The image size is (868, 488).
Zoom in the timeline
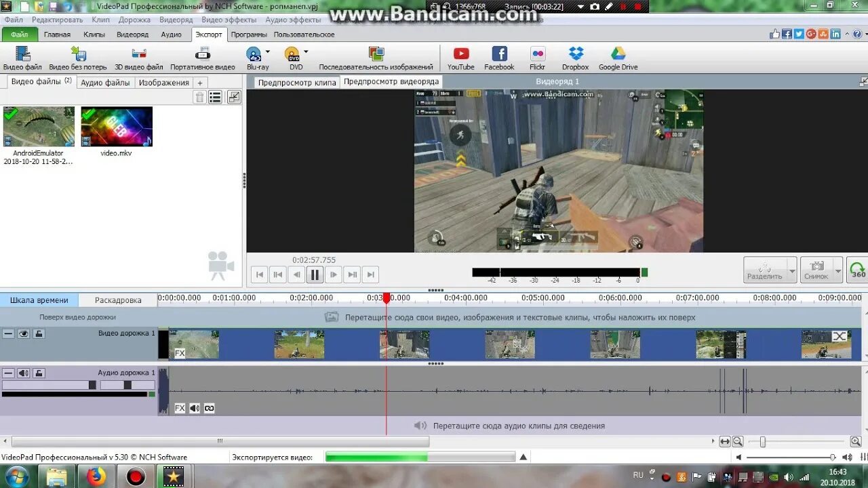point(855,441)
